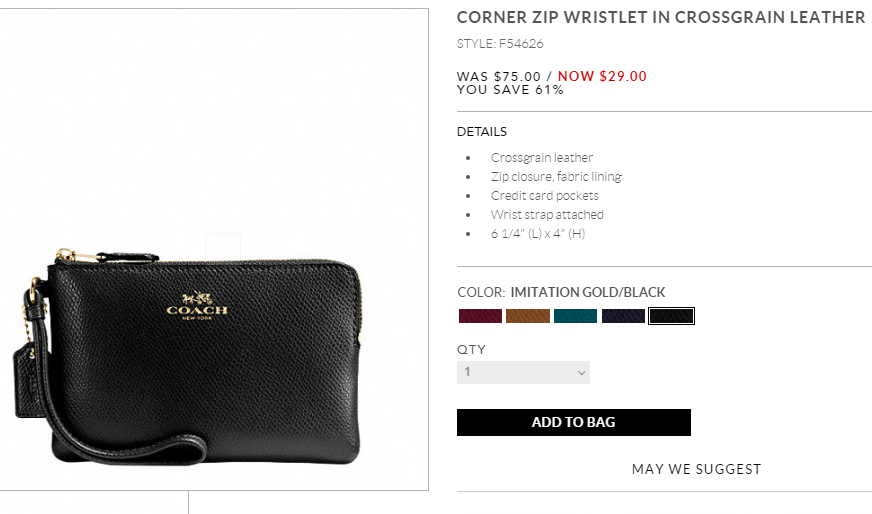
Task: Click the STYLE: F54626 text
Action: tap(500, 44)
